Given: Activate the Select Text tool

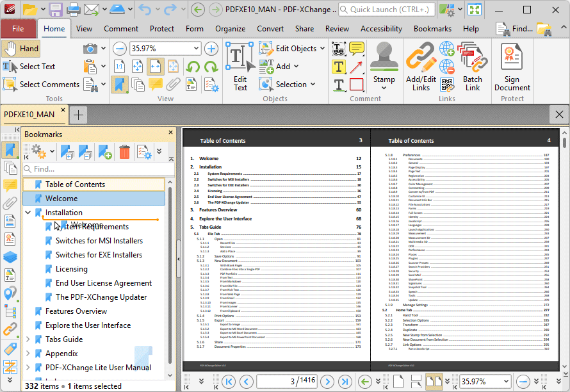Looking at the screenshot, I should [29, 67].
